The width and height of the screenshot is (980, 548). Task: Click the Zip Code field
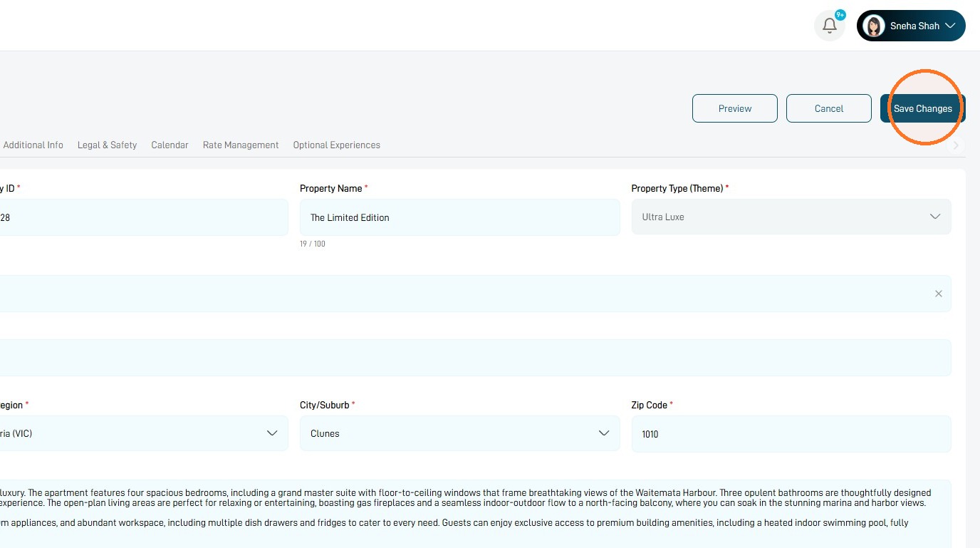(x=791, y=434)
